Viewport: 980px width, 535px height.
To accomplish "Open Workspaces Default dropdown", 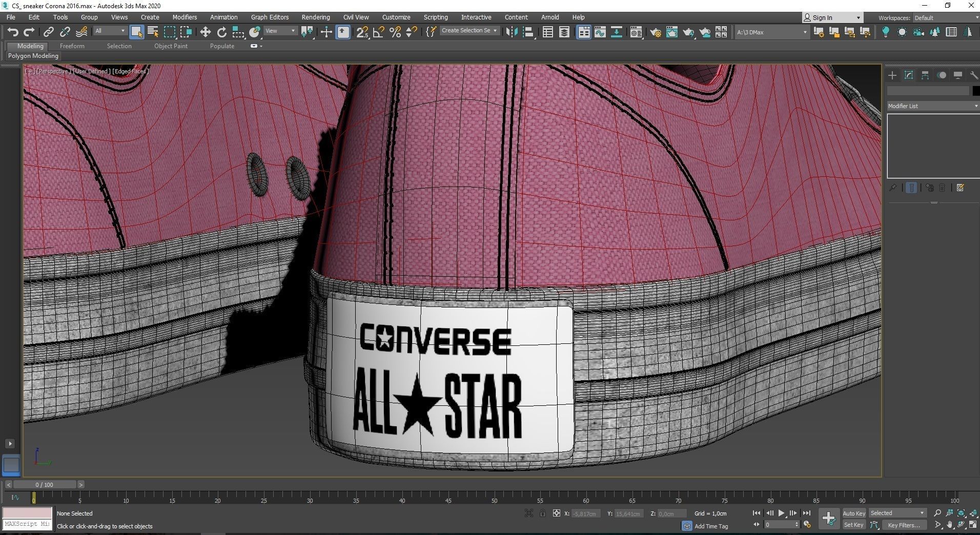I will point(946,18).
